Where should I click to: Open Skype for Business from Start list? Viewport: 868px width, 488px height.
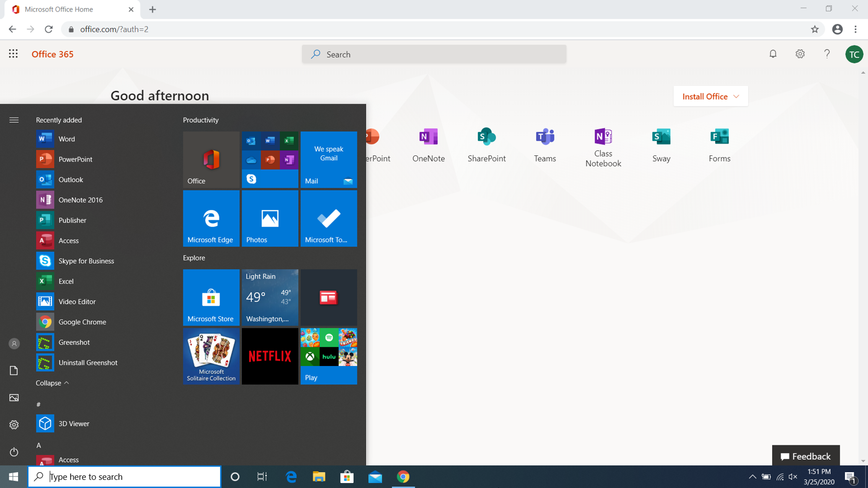(x=85, y=261)
